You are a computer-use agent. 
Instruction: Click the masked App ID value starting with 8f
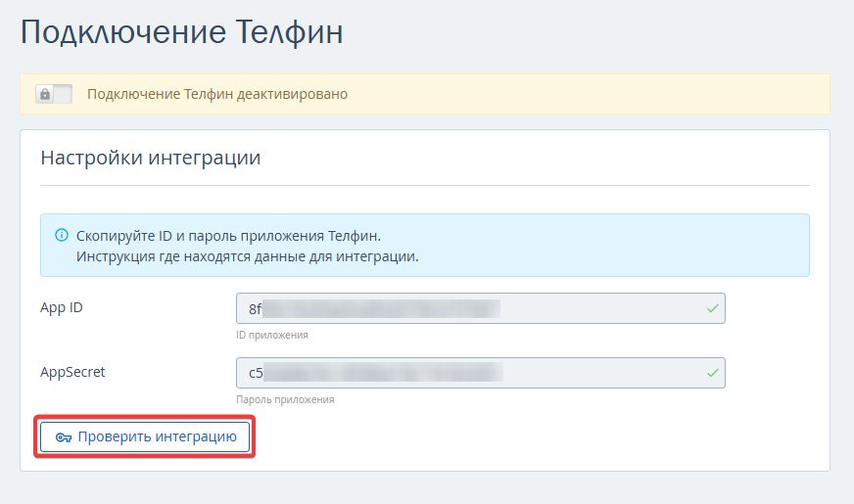372,308
